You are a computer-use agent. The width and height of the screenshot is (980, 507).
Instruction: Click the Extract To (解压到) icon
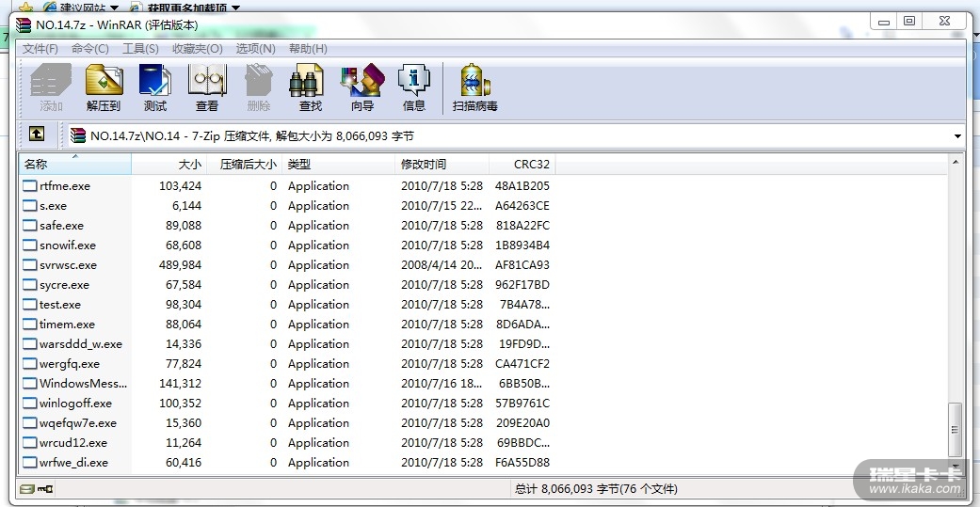[104, 87]
